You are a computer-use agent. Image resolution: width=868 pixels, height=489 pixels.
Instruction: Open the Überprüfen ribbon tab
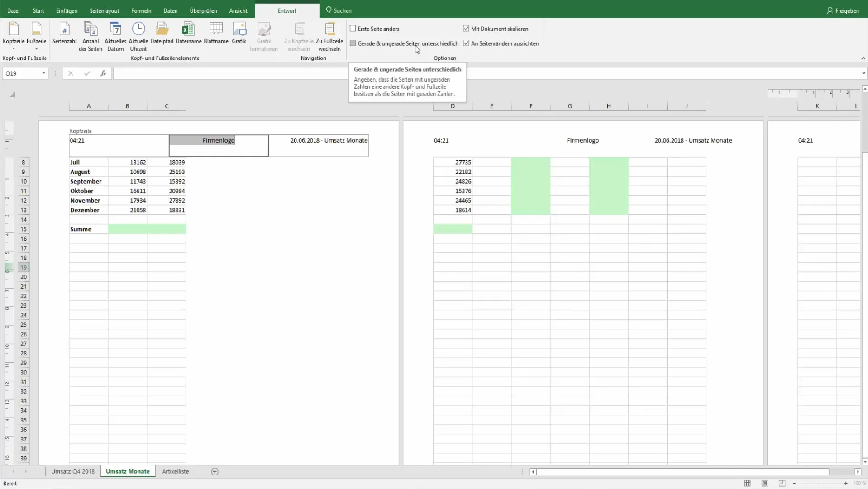tap(204, 10)
